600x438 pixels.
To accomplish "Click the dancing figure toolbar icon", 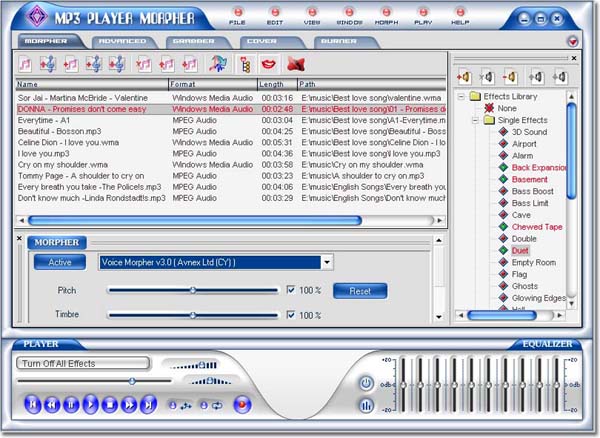I will coord(218,64).
